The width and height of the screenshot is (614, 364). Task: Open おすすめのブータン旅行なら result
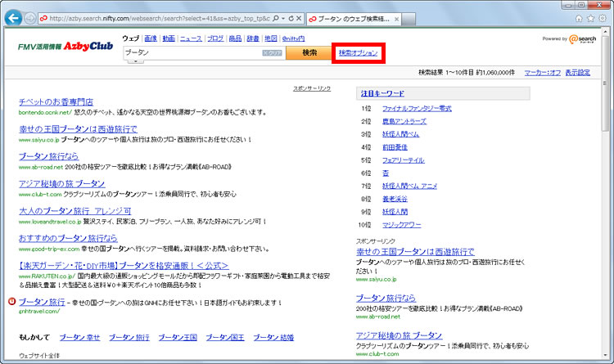68,238
